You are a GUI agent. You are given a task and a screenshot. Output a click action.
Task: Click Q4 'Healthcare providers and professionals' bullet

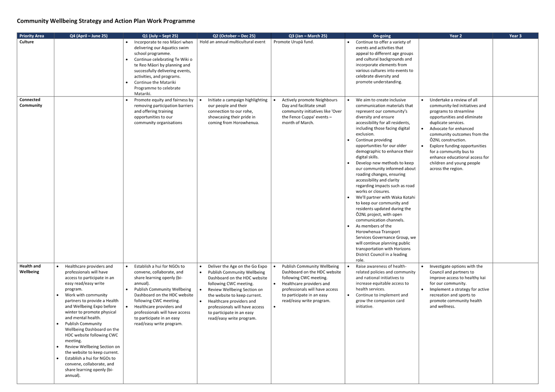[89, 278]
